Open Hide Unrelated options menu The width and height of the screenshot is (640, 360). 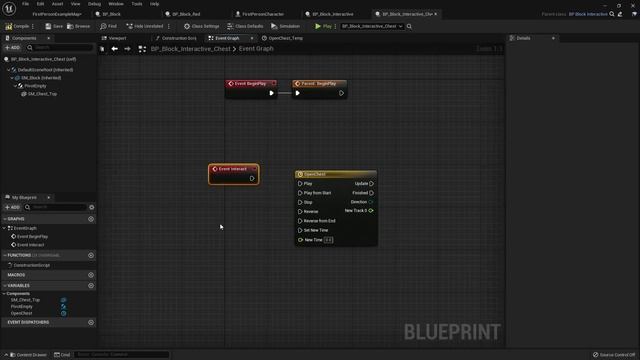(x=169, y=26)
